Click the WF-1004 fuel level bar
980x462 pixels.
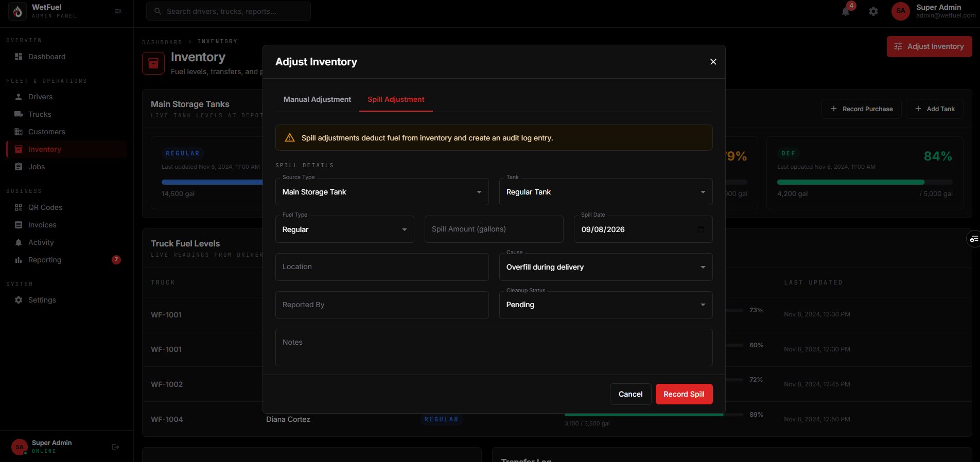654,414
